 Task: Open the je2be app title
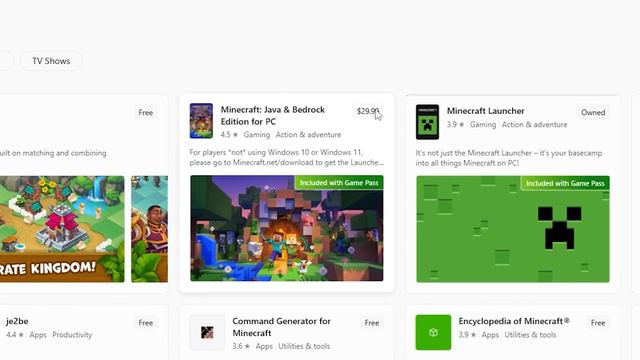click(17, 321)
